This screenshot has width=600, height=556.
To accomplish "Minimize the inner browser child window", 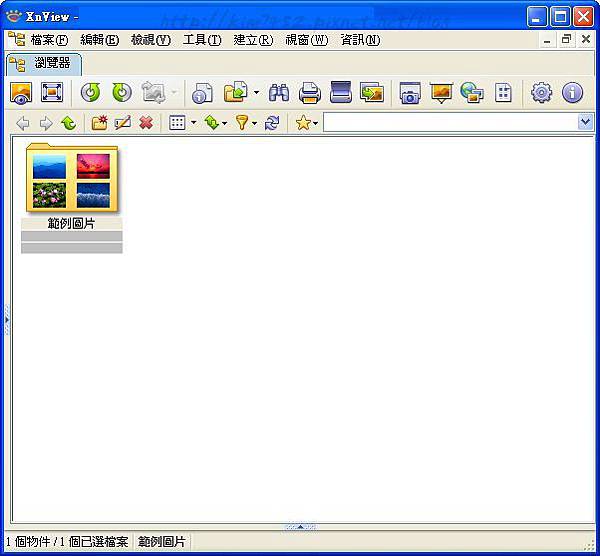I will [547, 40].
